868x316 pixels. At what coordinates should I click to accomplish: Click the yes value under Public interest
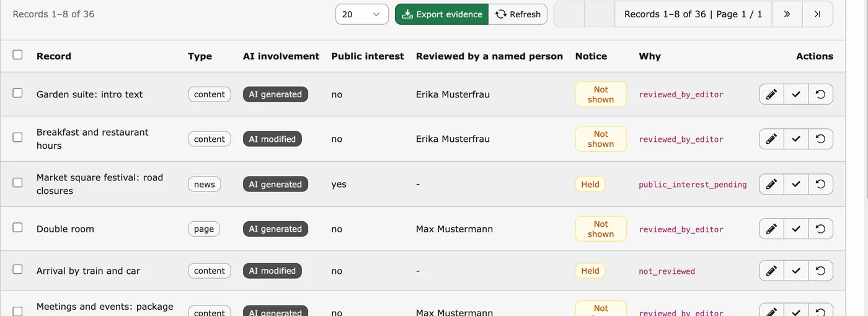click(339, 185)
